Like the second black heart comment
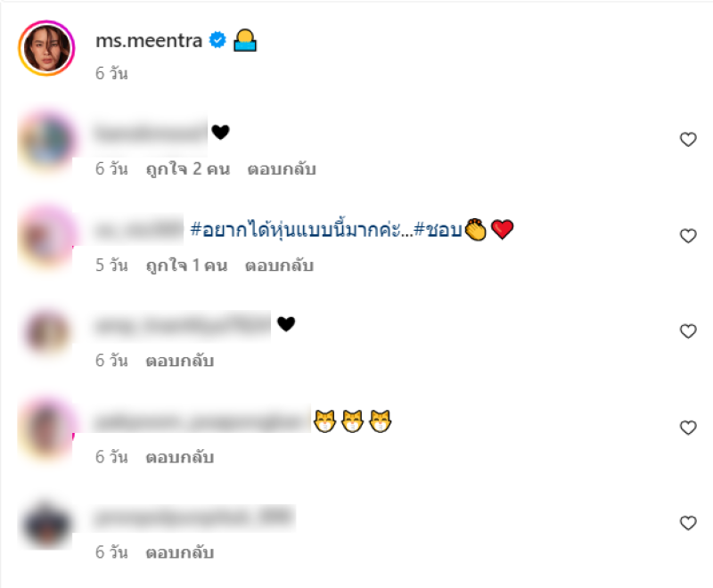Image resolution: width=713 pixels, height=588 pixels. [x=688, y=331]
